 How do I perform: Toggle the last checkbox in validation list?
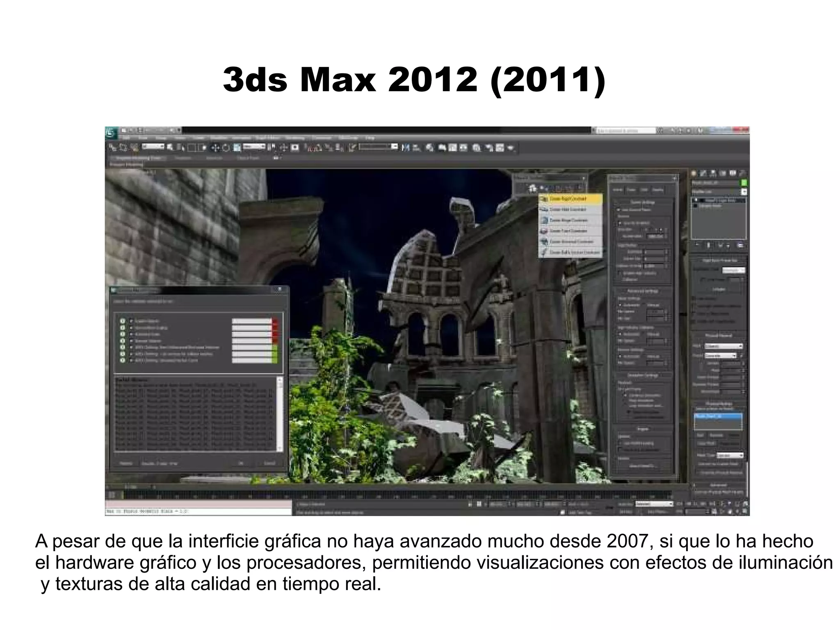tap(131, 360)
